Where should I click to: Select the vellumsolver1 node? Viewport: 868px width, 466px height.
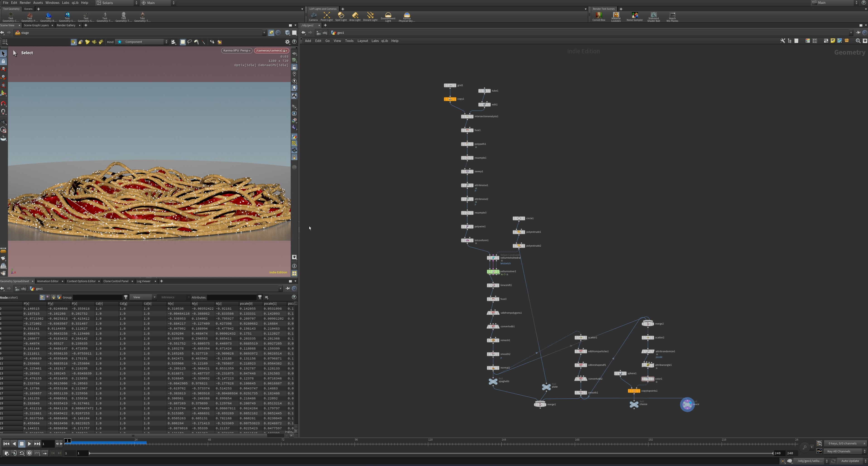point(493,272)
